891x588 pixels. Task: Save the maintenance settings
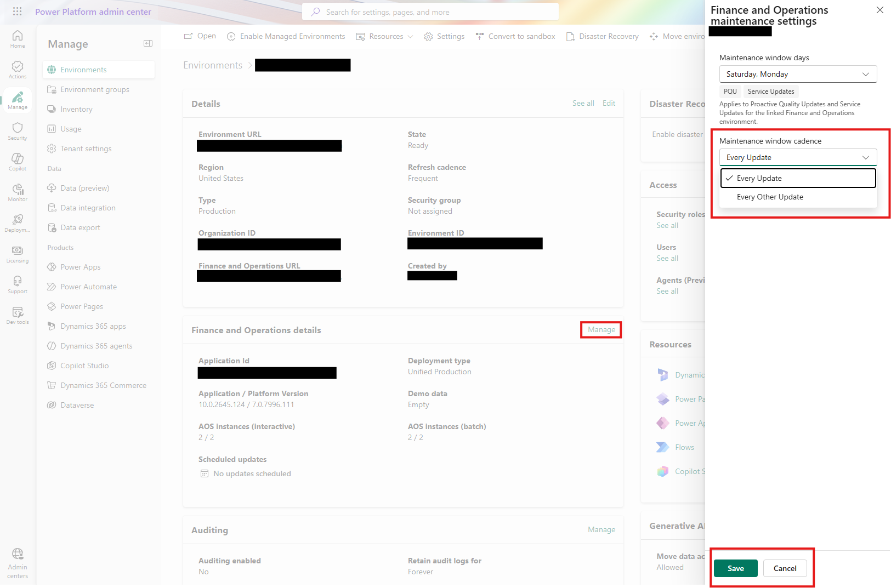pos(735,568)
